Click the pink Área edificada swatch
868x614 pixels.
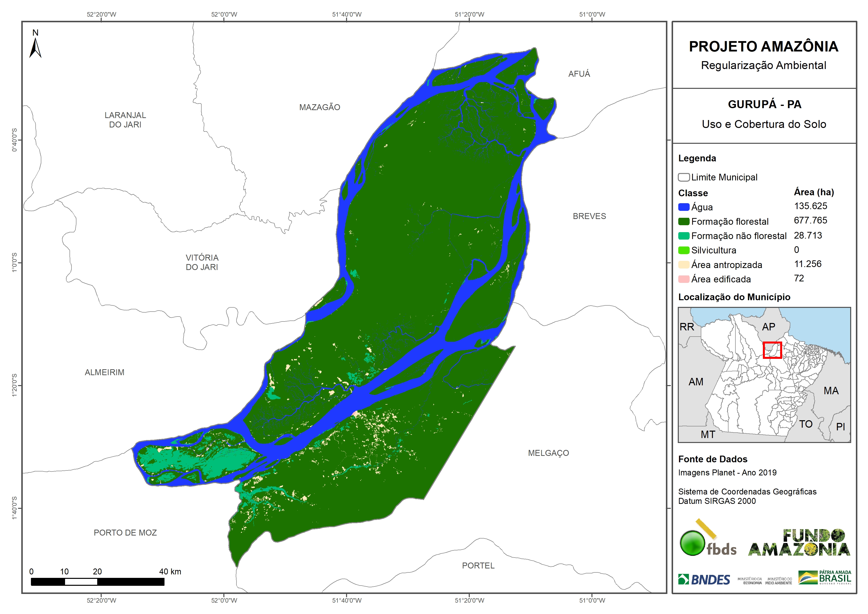pyautogui.click(x=683, y=279)
